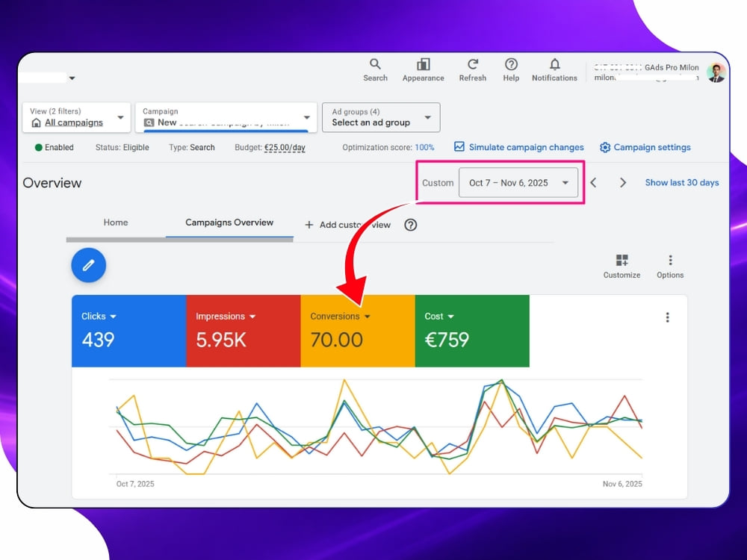This screenshot has width=747, height=560.
Task: Go to previous date range arrow
Action: [594, 183]
